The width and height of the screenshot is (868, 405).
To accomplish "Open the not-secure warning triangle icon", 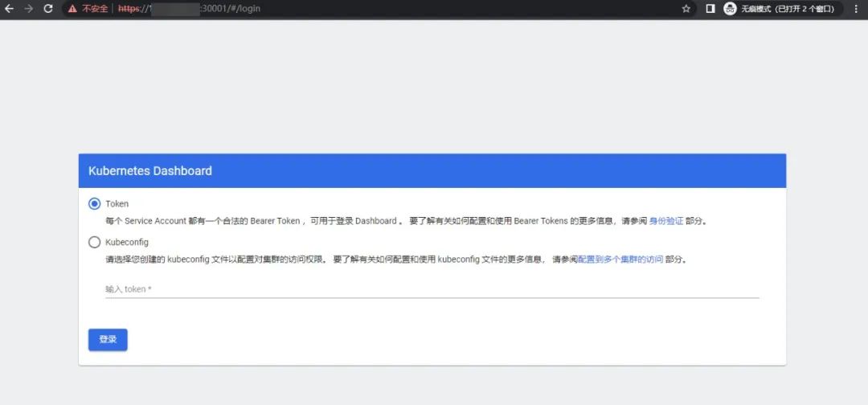I will click(x=72, y=9).
